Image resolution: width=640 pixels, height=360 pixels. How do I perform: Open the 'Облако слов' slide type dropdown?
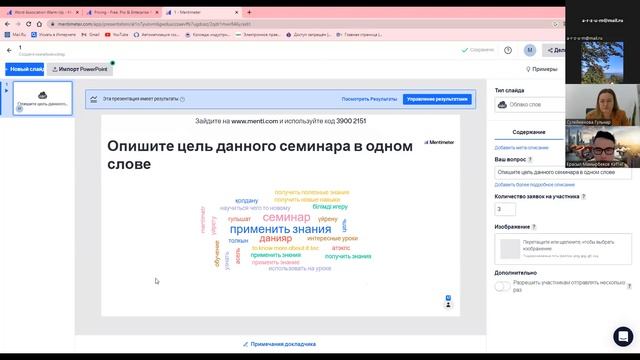[530, 104]
